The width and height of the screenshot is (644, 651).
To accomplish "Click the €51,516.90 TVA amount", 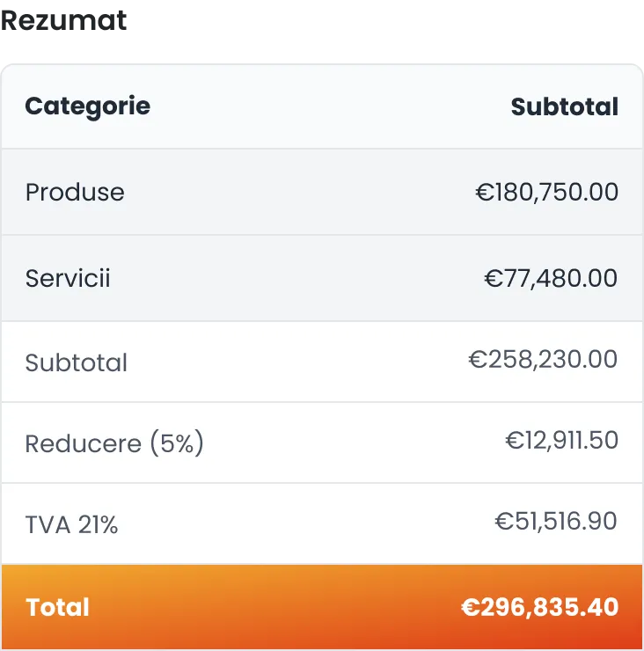I will 556,521.
